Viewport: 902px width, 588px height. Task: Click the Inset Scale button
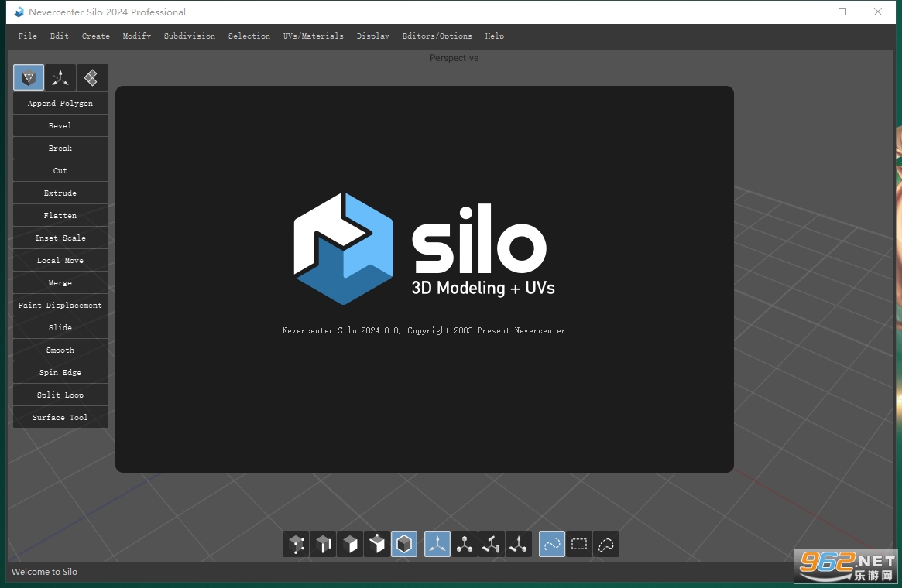coord(60,238)
